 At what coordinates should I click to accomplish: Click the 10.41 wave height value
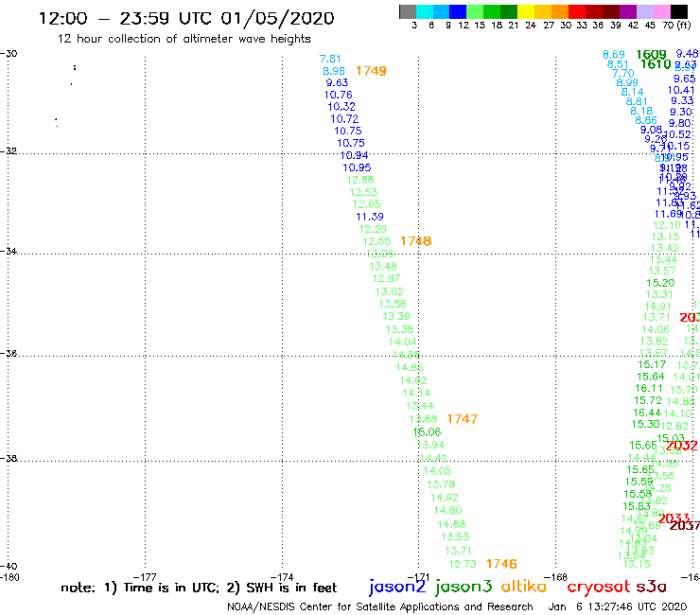tap(681, 91)
